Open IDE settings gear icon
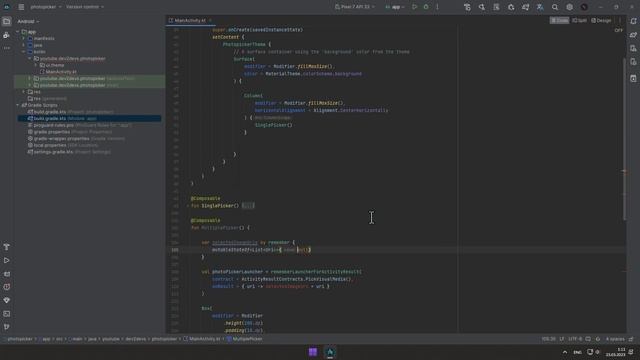The image size is (640, 360). [x=569, y=7]
